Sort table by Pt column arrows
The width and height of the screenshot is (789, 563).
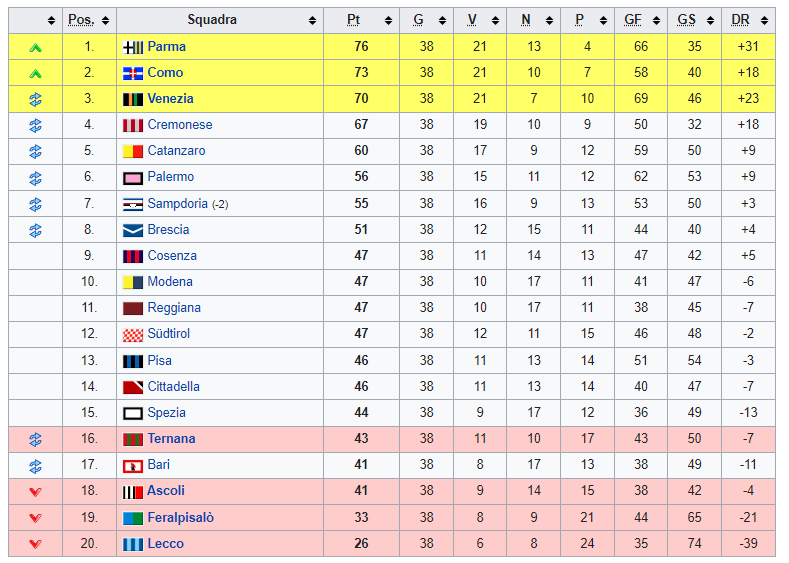(x=388, y=20)
